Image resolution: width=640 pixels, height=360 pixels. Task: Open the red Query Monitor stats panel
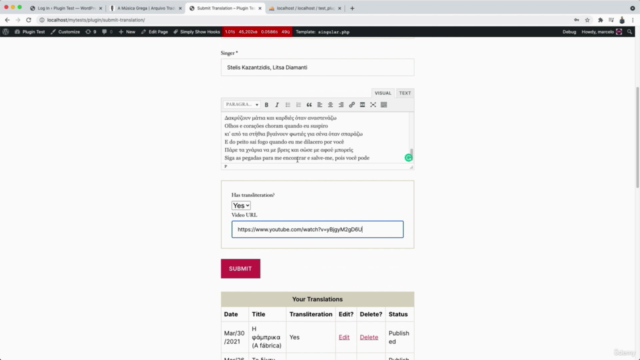258,32
